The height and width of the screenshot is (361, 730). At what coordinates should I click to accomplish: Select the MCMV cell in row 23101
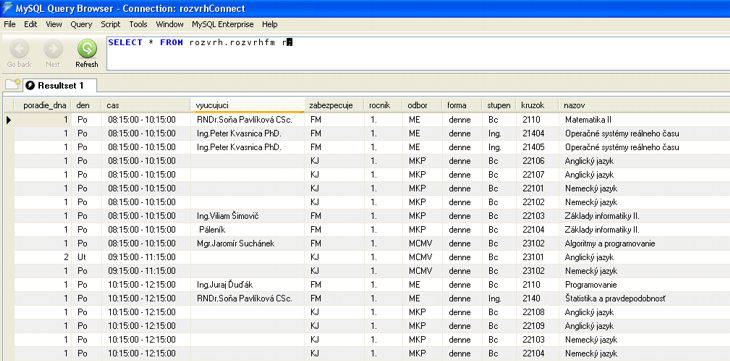pyautogui.click(x=421, y=257)
